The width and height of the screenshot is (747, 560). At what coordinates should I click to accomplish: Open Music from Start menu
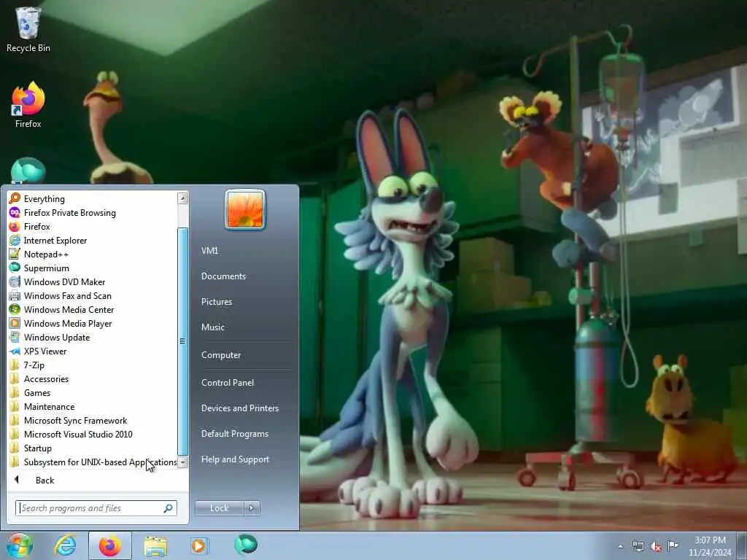213,327
